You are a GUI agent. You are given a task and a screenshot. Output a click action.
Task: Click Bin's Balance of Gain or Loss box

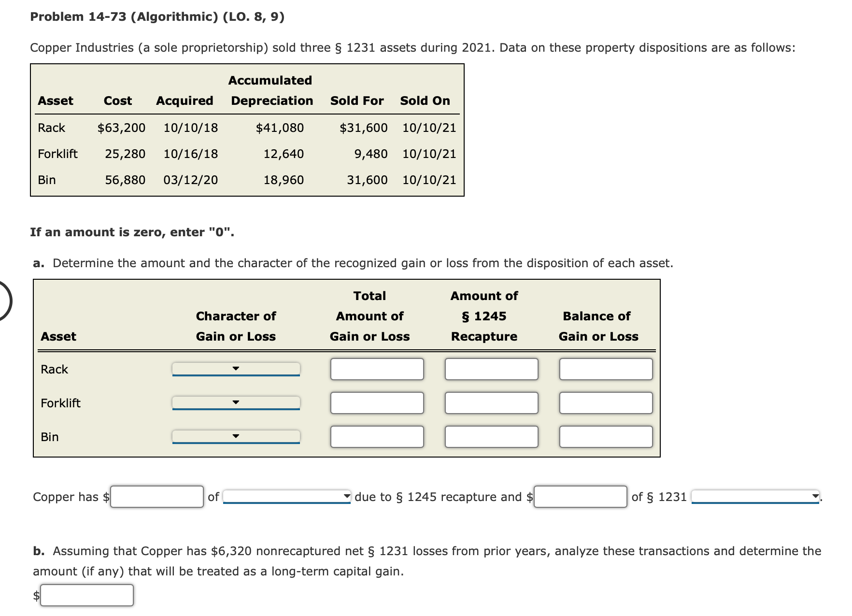point(606,436)
